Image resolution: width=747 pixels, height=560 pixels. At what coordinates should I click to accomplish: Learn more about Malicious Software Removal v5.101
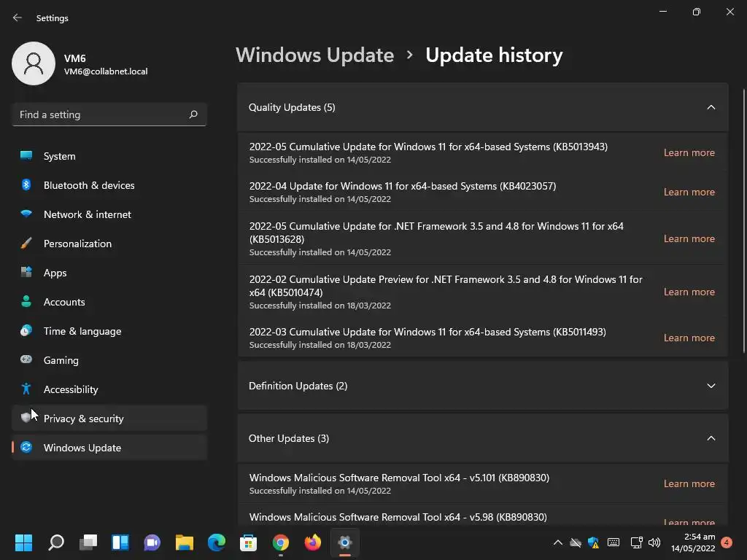(x=689, y=483)
